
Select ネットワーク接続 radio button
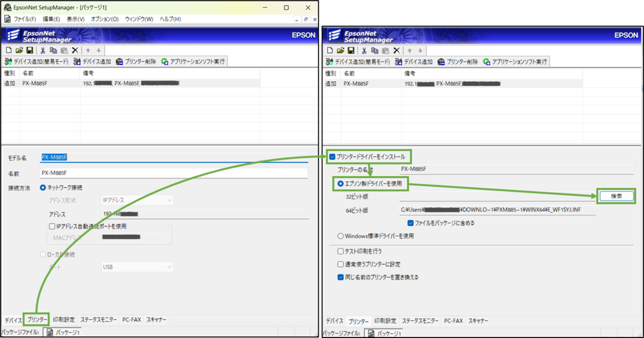(x=43, y=188)
